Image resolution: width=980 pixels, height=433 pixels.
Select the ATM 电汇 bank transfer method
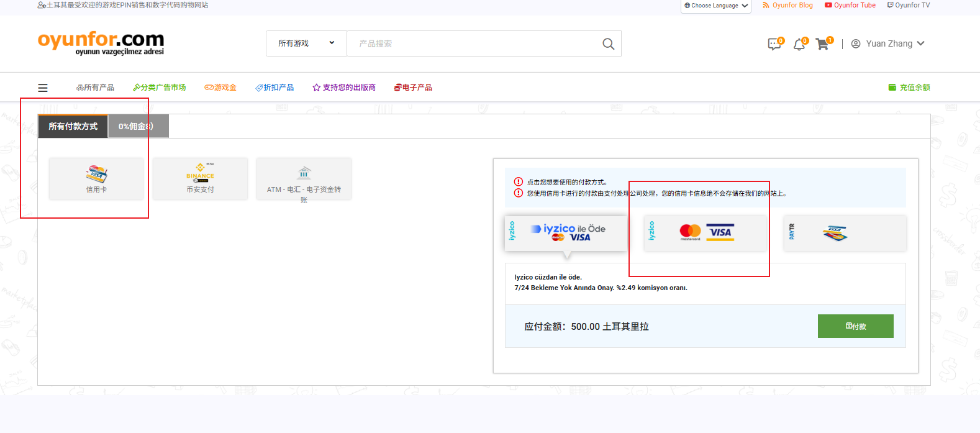(304, 179)
